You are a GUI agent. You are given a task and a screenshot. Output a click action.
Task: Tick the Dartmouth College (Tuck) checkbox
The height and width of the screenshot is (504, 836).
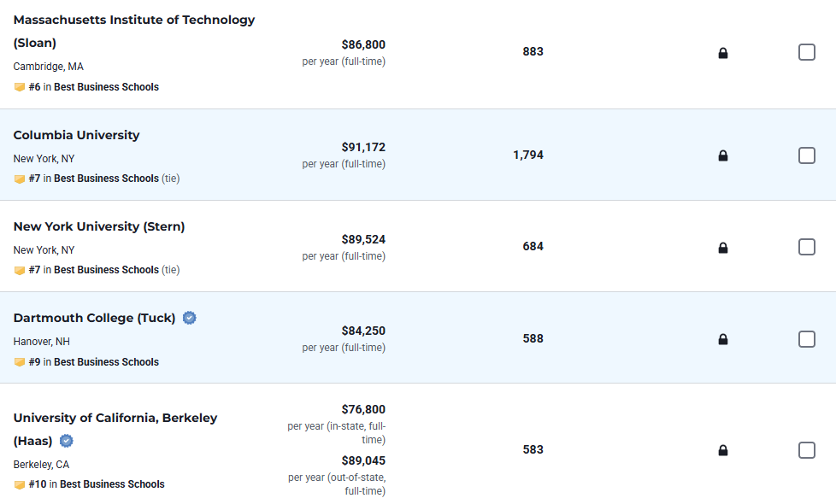(806, 339)
